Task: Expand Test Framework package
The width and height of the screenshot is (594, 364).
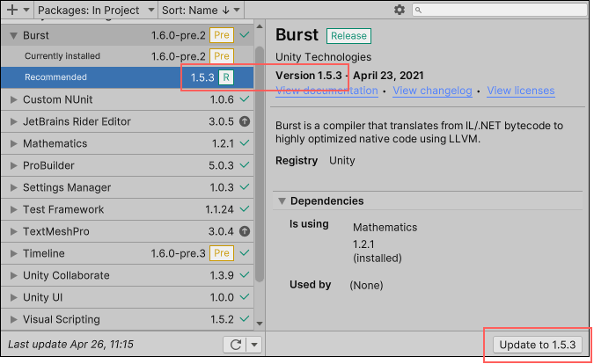Action: point(13,209)
